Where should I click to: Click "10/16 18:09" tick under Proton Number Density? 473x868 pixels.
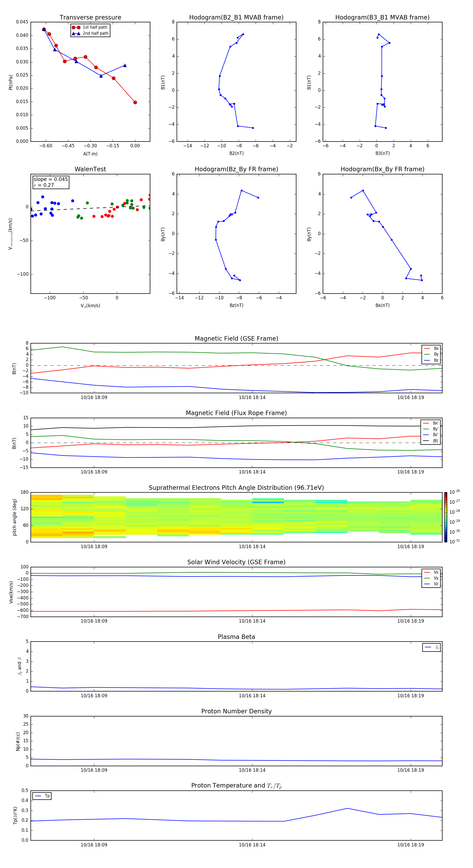click(x=94, y=770)
